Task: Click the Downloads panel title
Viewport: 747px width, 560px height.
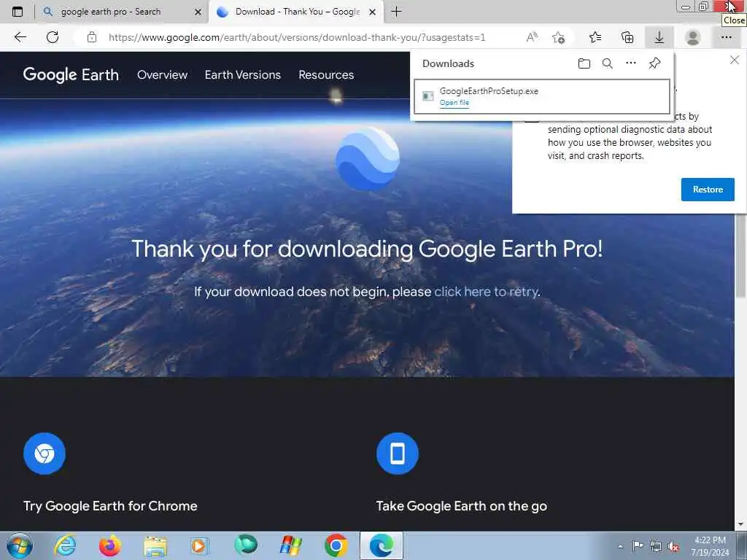Action: point(448,63)
